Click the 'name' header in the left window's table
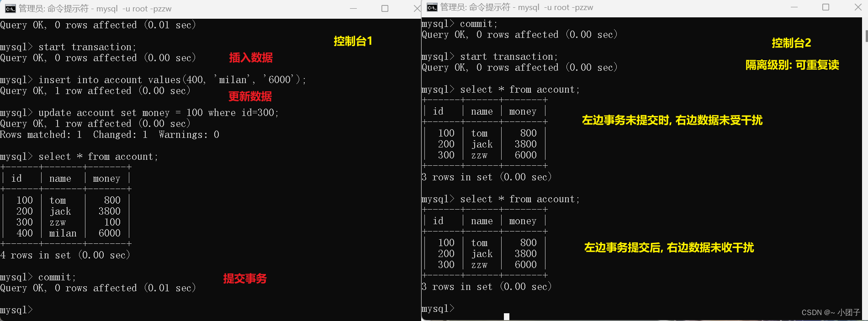The height and width of the screenshot is (321, 868). tap(60, 179)
